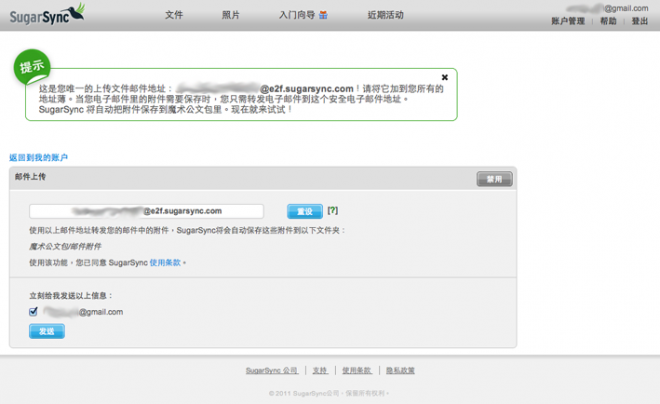660x404 pixels.
Task: Open the 使用条款 link in the upload panel
Action: tap(166, 262)
